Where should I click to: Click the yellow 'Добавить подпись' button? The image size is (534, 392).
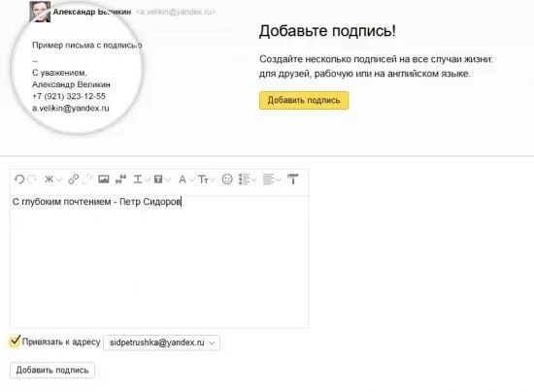click(x=304, y=100)
